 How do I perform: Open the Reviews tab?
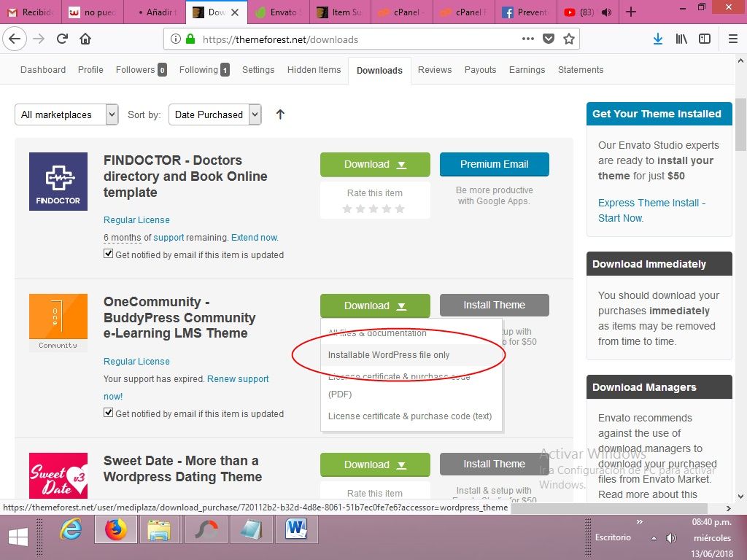point(435,69)
